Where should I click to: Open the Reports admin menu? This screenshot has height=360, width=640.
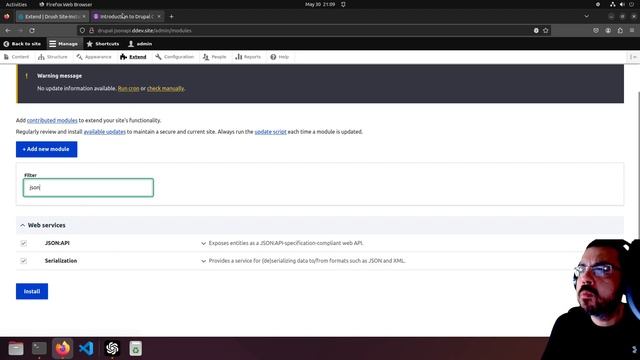248,57
